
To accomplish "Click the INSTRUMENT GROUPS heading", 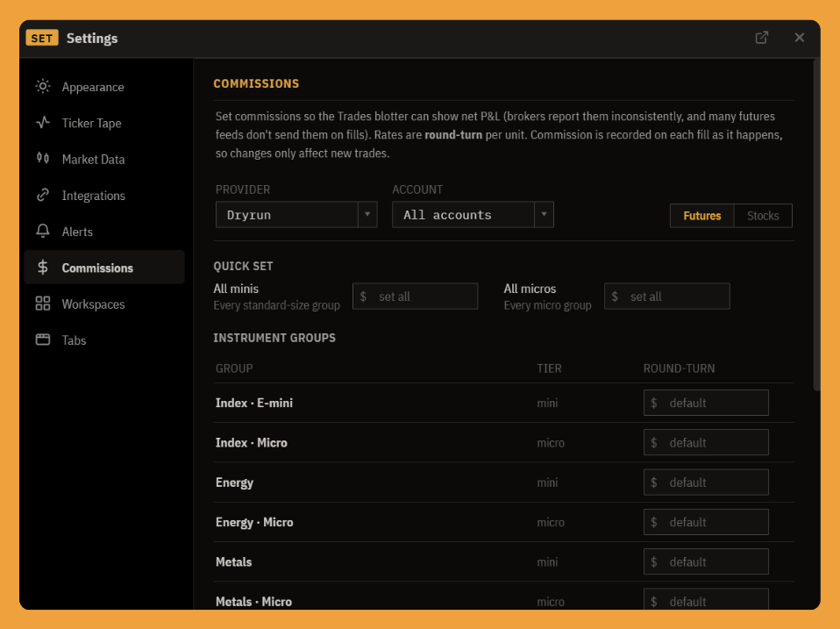I will 274,338.
